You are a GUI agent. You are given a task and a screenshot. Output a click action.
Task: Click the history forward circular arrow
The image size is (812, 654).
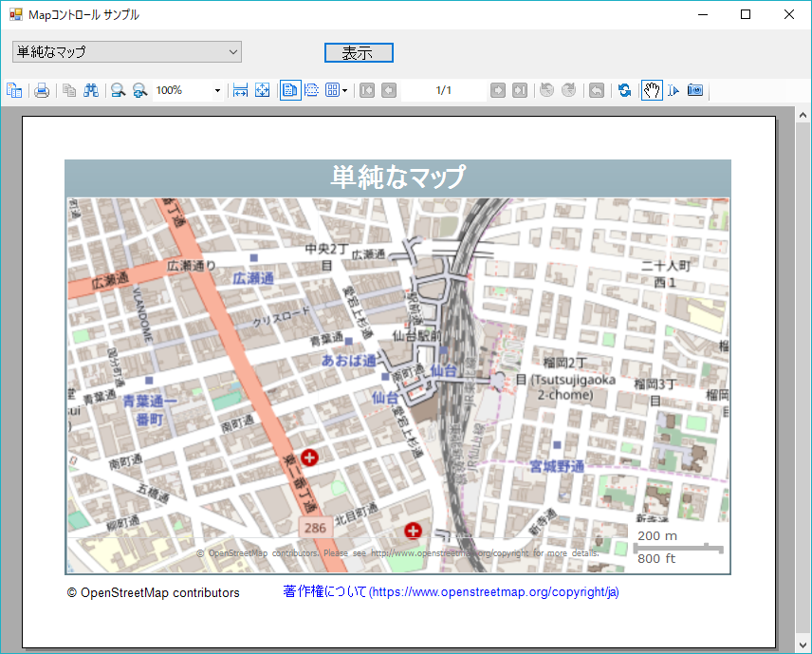coord(568,90)
